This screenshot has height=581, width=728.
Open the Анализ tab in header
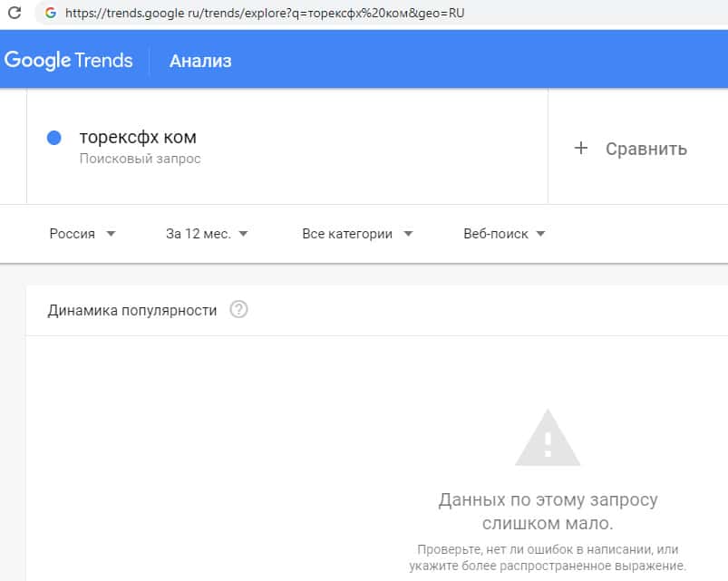click(x=200, y=61)
